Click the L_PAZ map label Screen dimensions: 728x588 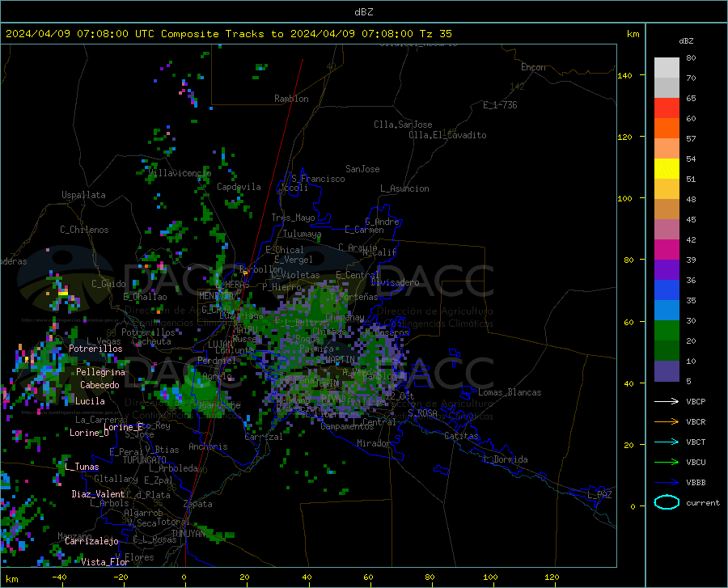tap(599, 495)
